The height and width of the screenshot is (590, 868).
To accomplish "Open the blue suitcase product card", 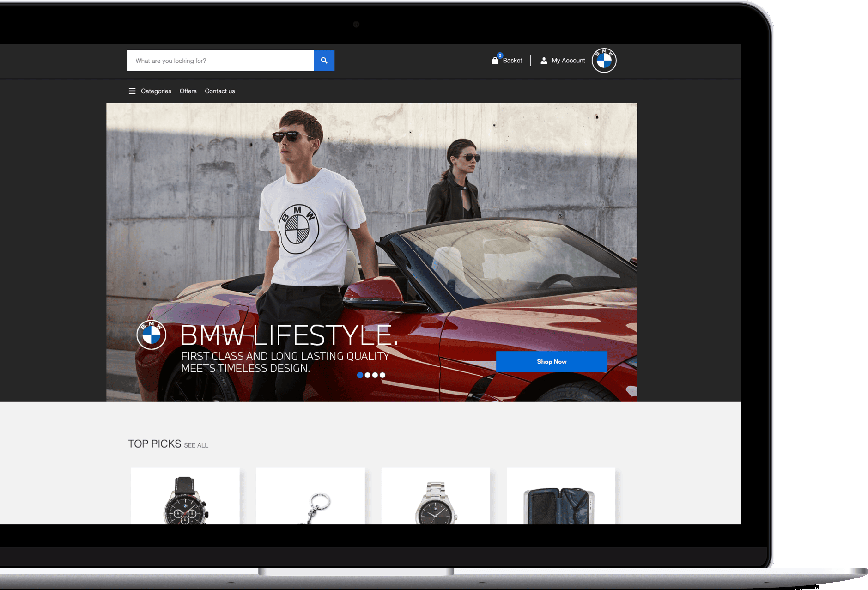I will [561, 496].
